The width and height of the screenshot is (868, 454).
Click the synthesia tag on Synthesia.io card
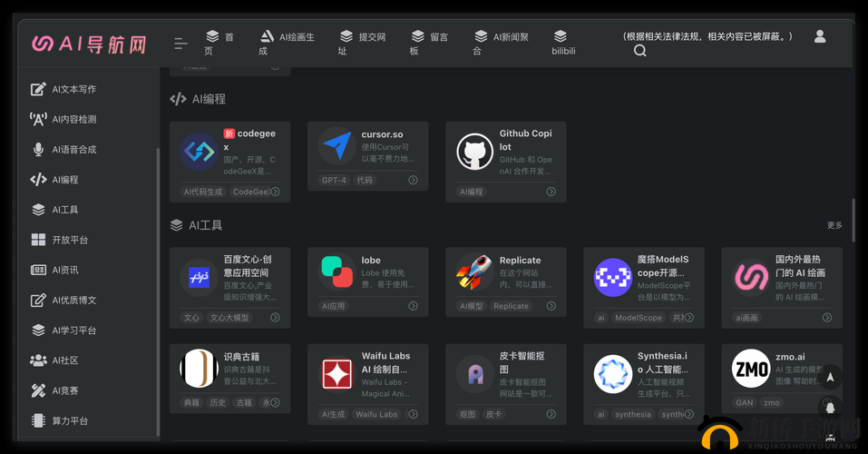(633, 414)
